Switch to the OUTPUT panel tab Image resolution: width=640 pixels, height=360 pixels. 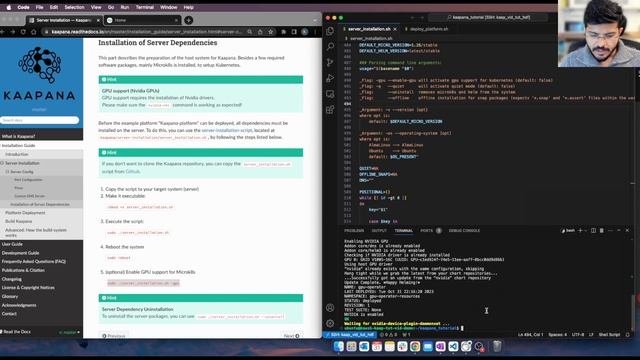pyautogui.click(x=379, y=231)
